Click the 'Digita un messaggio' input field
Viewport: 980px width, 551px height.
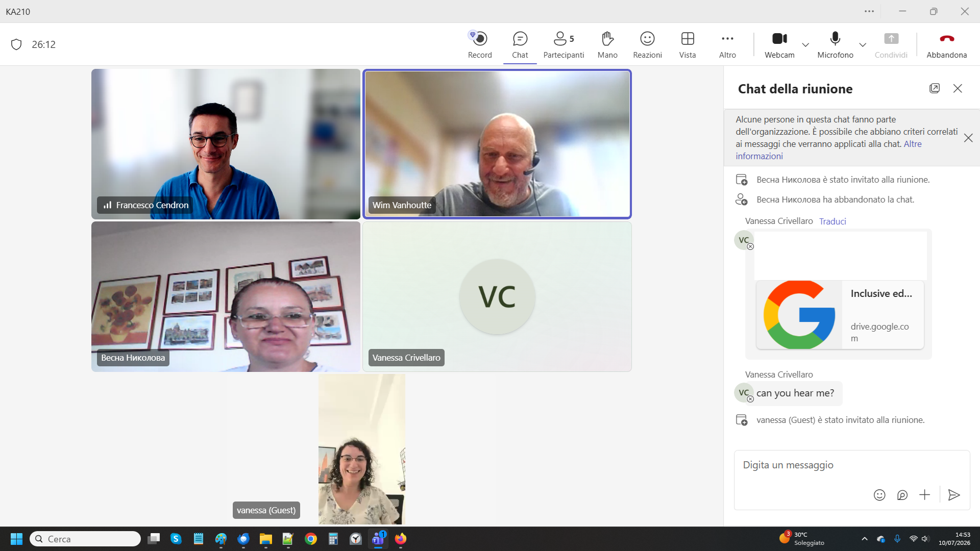pos(851,465)
